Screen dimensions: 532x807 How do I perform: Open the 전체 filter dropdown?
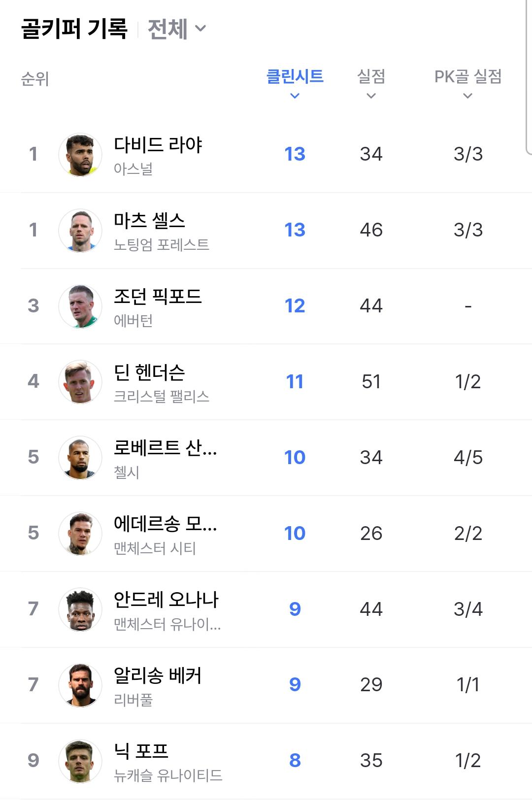pos(176,29)
